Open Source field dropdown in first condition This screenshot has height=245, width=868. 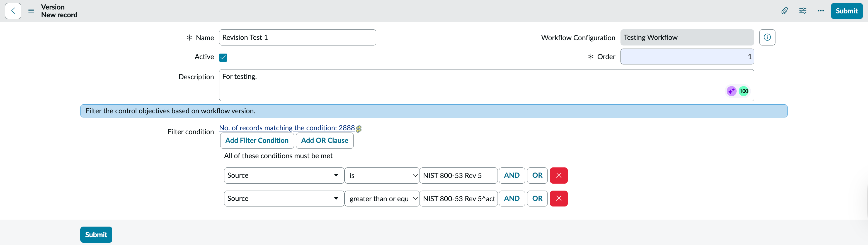point(284,176)
